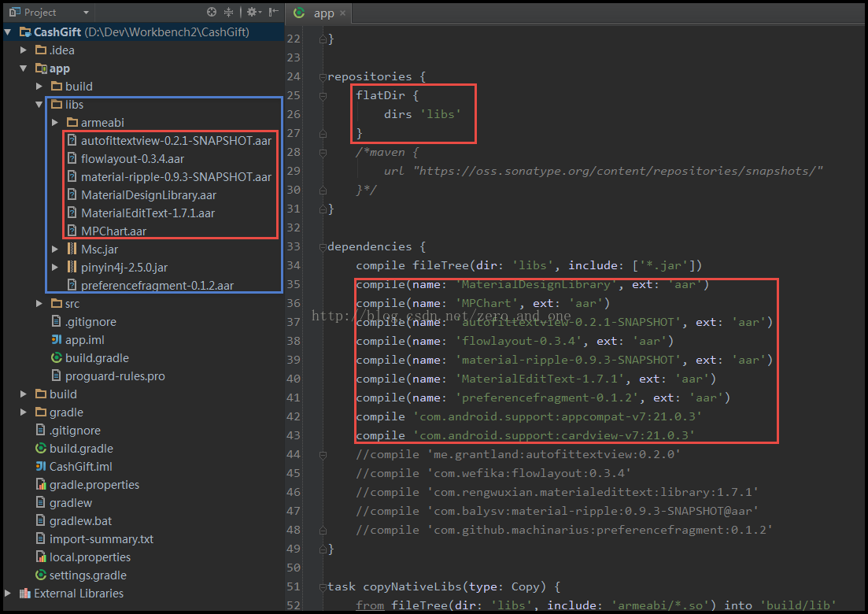The width and height of the screenshot is (868, 614).
Task: Click the gradle icon on app tab
Action: point(300,12)
